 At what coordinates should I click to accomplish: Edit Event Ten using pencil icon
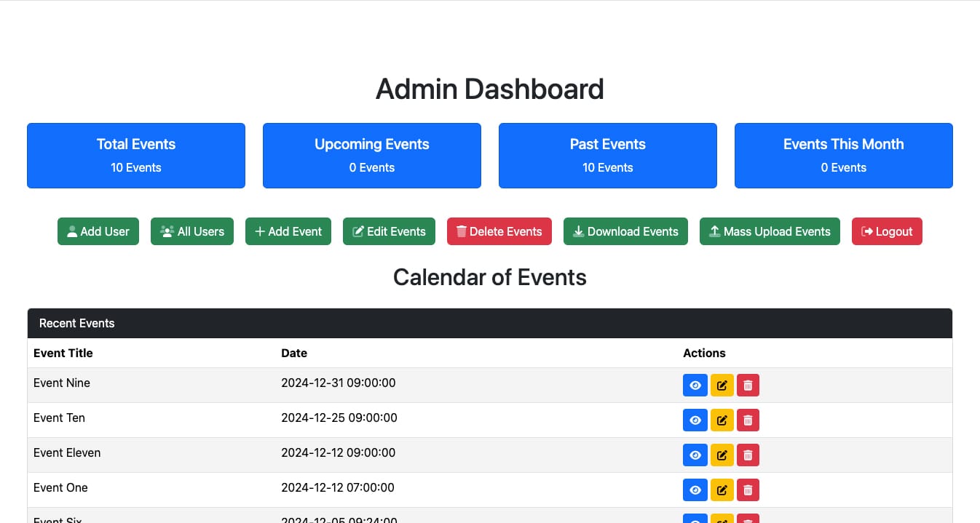click(x=722, y=420)
